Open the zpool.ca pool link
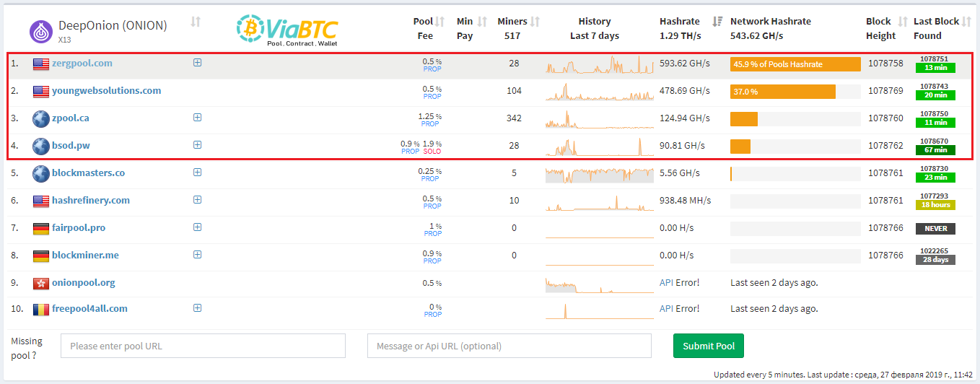The width and height of the screenshot is (980, 384). click(x=71, y=118)
